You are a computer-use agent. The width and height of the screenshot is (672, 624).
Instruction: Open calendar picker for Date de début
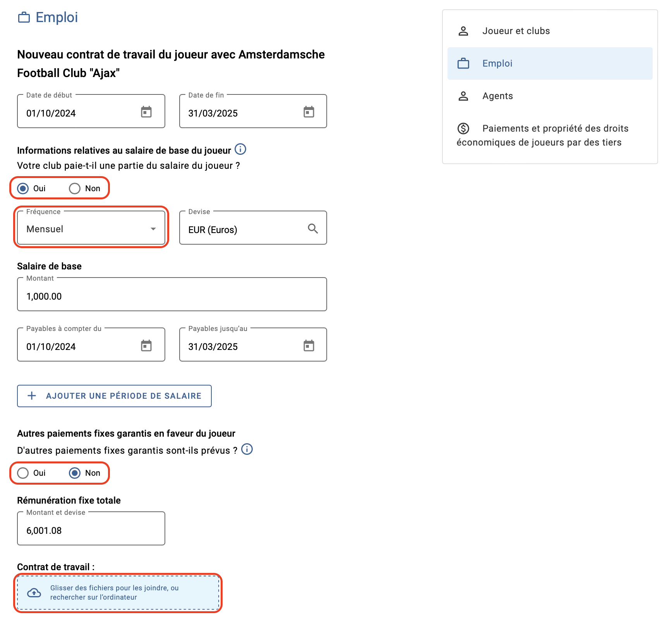click(146, 112)
